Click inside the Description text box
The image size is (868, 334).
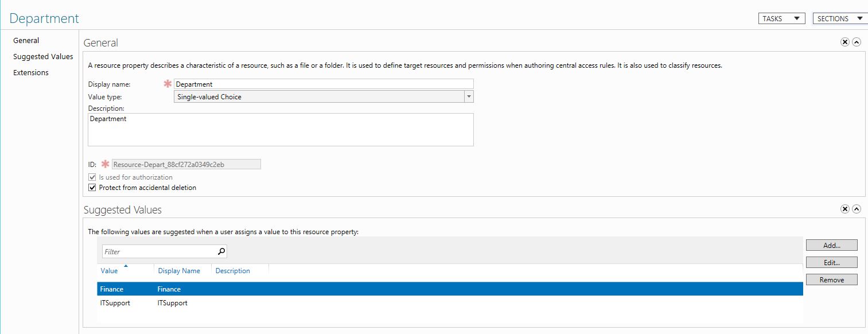(x=281, y=130)
